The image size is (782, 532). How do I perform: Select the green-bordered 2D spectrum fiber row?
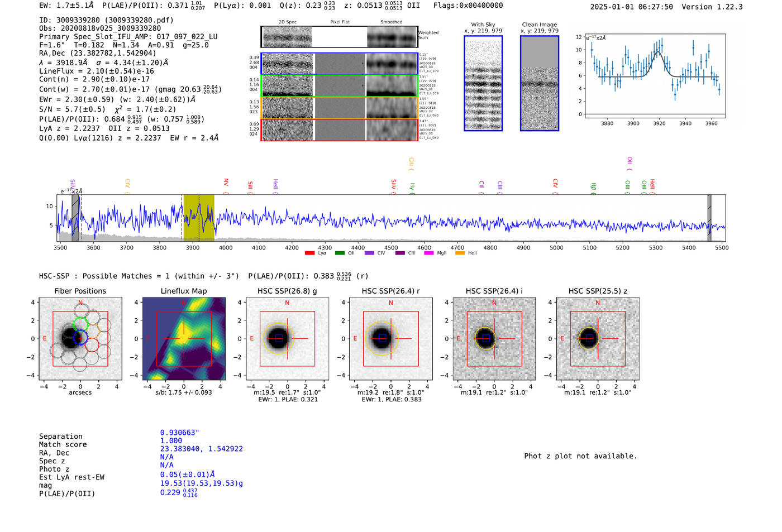(x=340, y=85)
